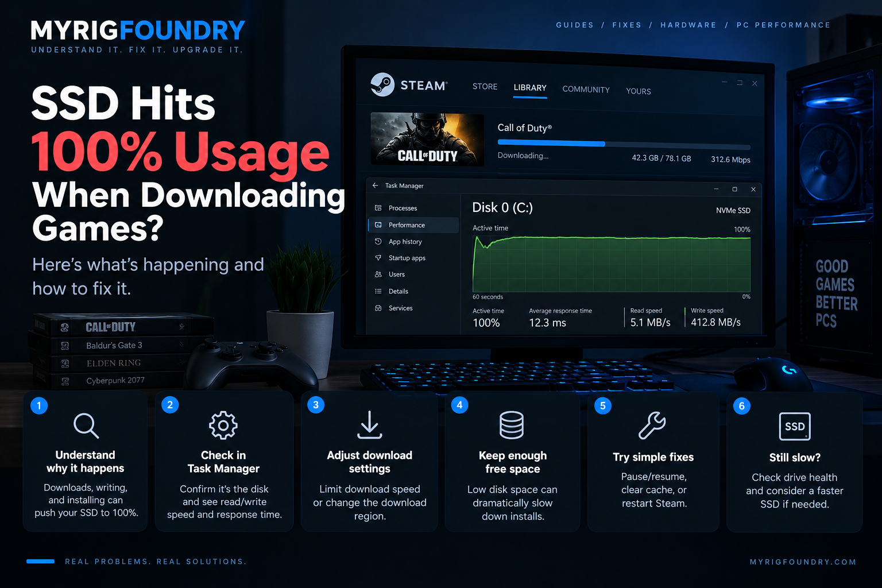Viewport: 882px width, 588px height.
Task: Click the 12.3 ms response time value
Action: tap(547, 323)
